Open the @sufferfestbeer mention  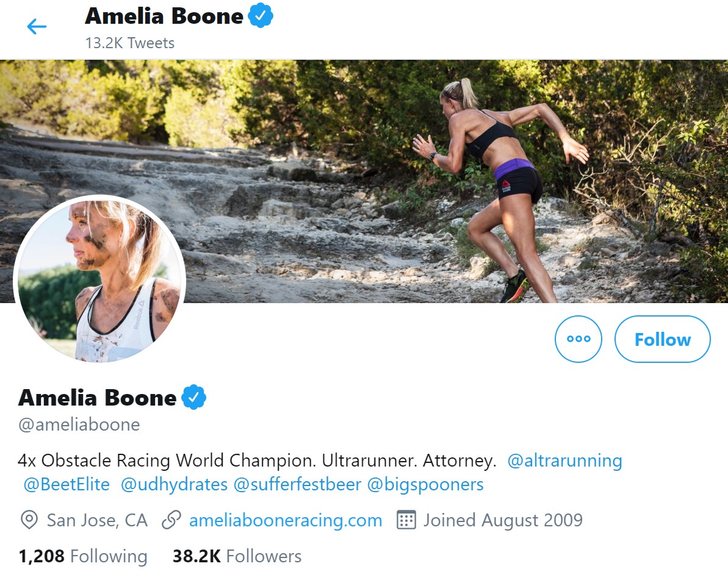tap(297, 485)
